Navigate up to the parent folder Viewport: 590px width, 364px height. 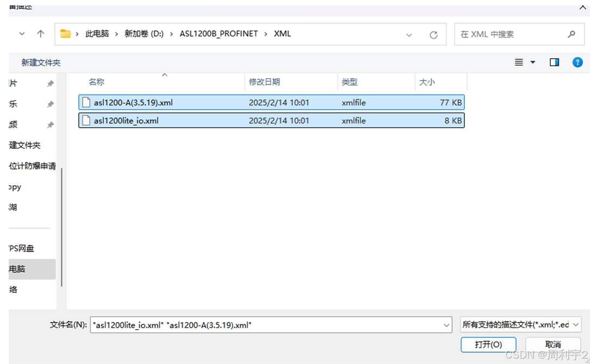pyautogui.click(x=41, y=34)
